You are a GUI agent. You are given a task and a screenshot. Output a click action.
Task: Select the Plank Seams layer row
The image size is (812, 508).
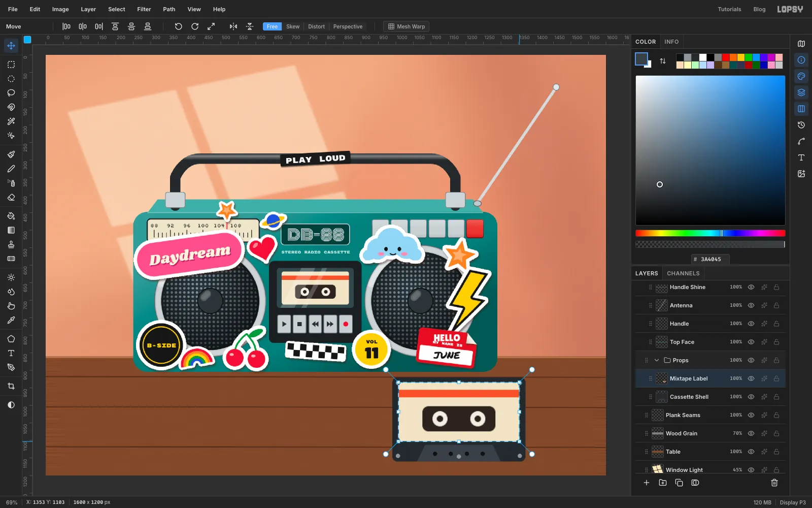pyautogui.click(x=710, y=415)
